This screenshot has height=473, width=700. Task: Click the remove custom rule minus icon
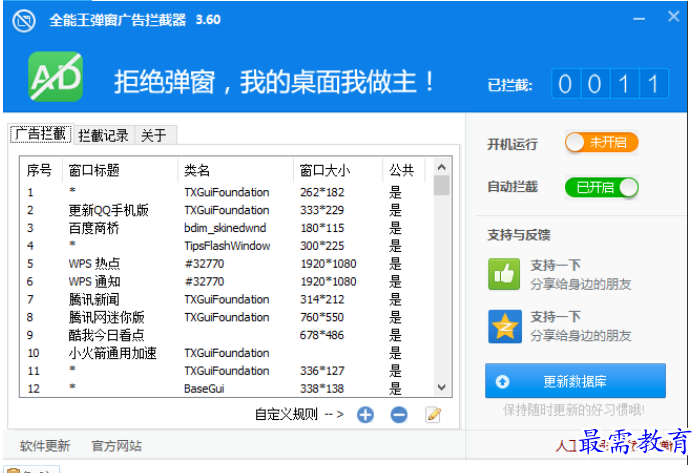pos(399,415)
